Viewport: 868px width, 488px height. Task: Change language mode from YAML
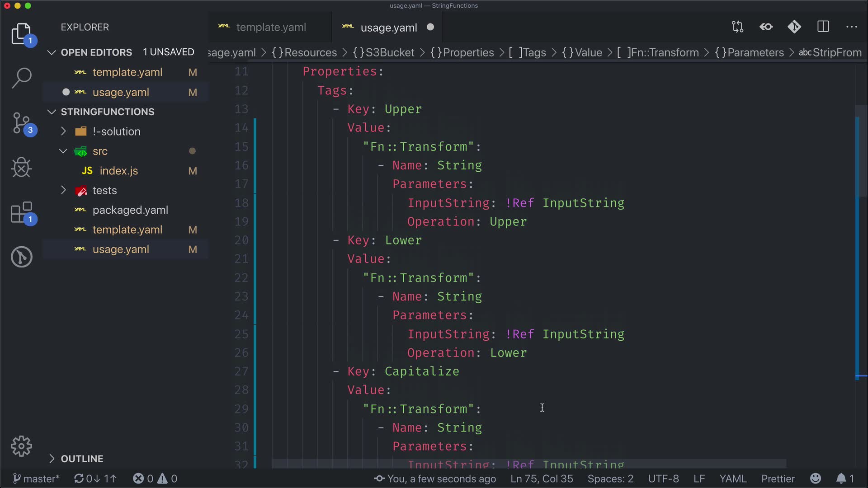(732, 479)
